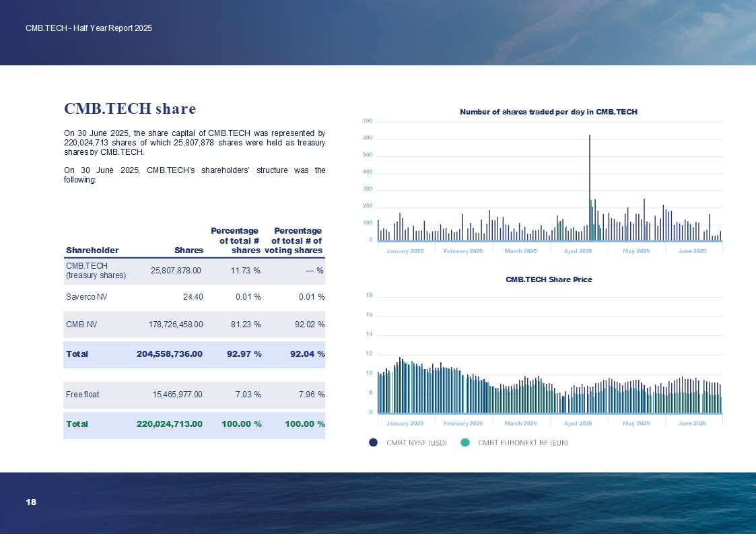Click the Shareholder column header
The image size is (756, 534).
click(x=92, y=251)
